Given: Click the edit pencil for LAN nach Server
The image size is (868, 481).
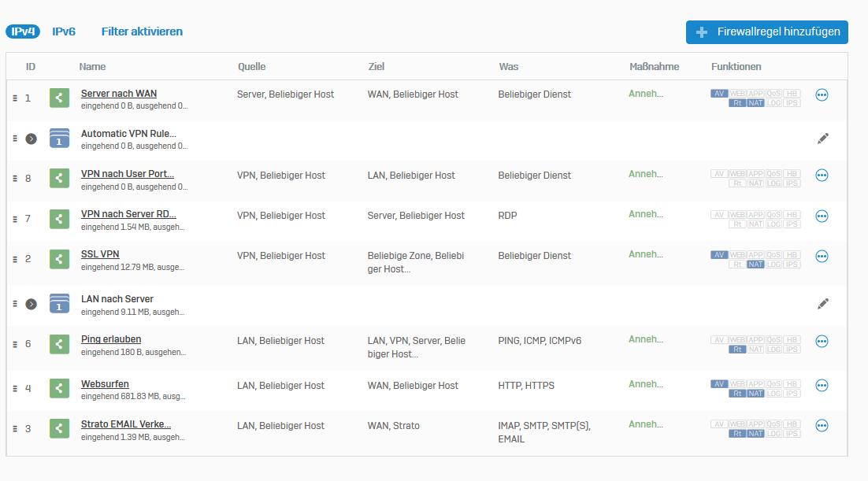Looking at the screenshot, I should (822, 303).
